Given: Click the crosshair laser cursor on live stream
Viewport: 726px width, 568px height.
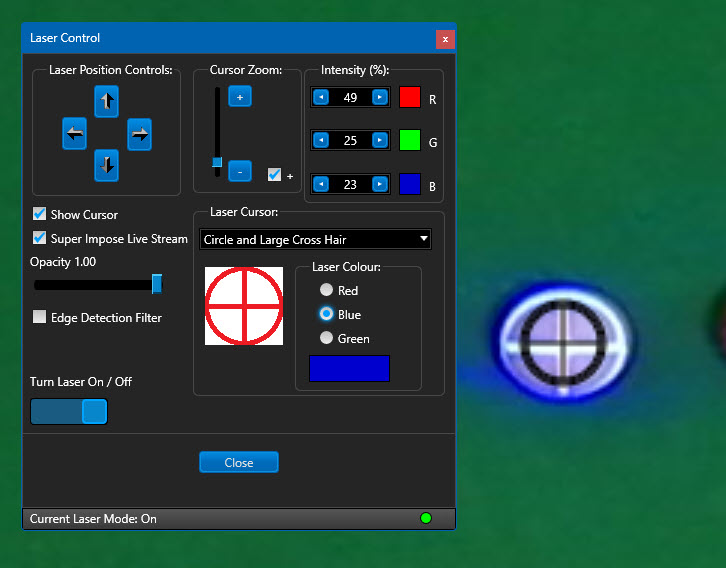Looking at the screenshot, I should (563, 343).
